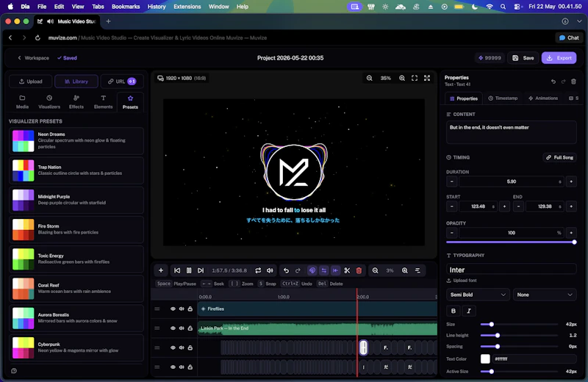Image resolution: width=588 pixels, height=382 pixels.
Task: Open the None dropdown beside Semi Bold
Action: coord(545,295)
